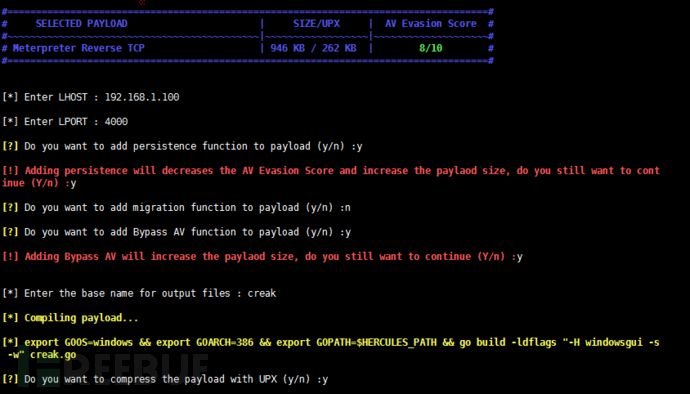
Task: Click the SELECTED PAYLOAD column header
Action: pyautogui.click(x=81, y=24)
